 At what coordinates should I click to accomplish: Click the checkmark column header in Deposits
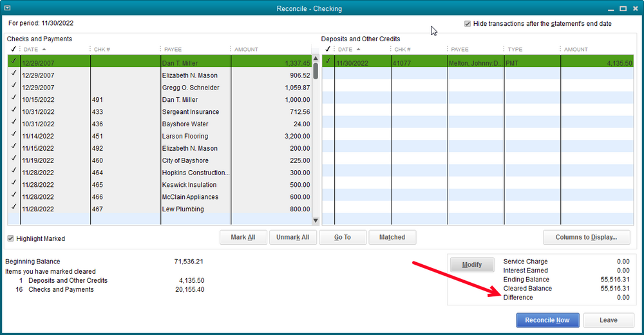[x=328, y=50]
